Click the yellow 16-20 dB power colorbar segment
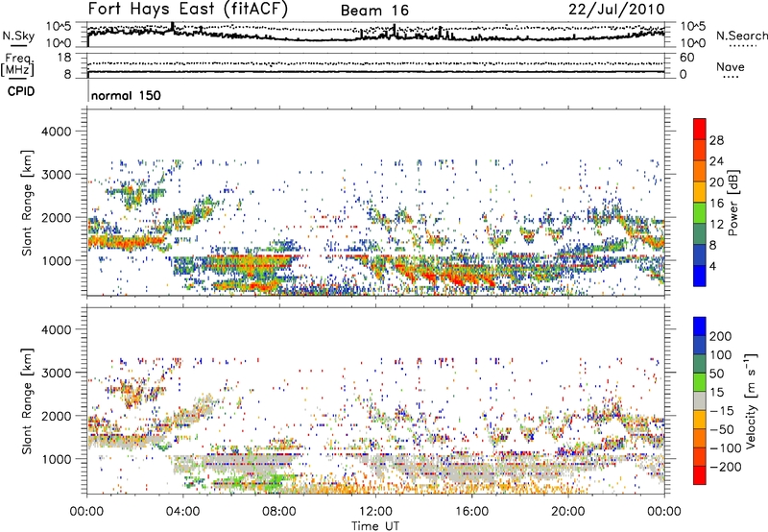 (x=700, y=192)
